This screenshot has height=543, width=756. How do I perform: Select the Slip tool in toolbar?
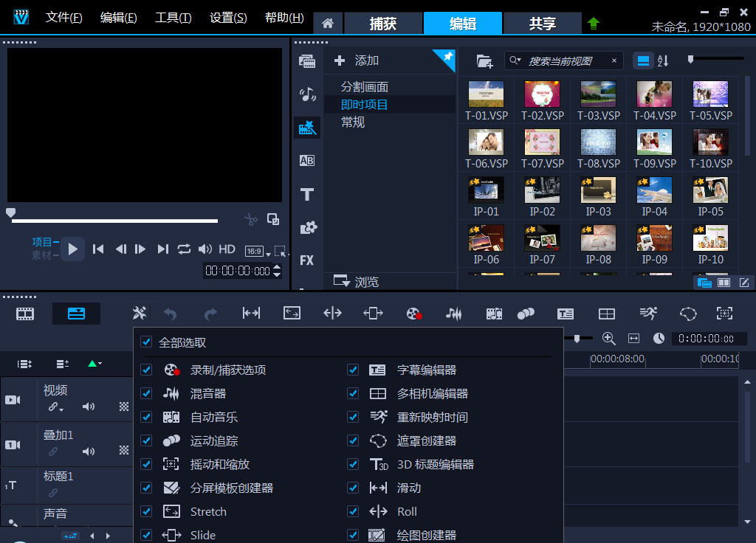251,313
